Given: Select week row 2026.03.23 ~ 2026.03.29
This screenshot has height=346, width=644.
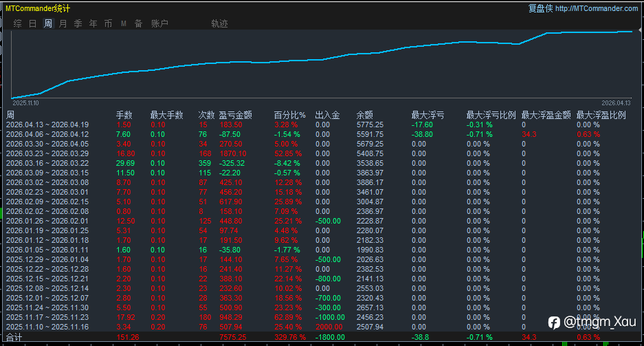Looking at the screenshot, I should coord(322,153).
